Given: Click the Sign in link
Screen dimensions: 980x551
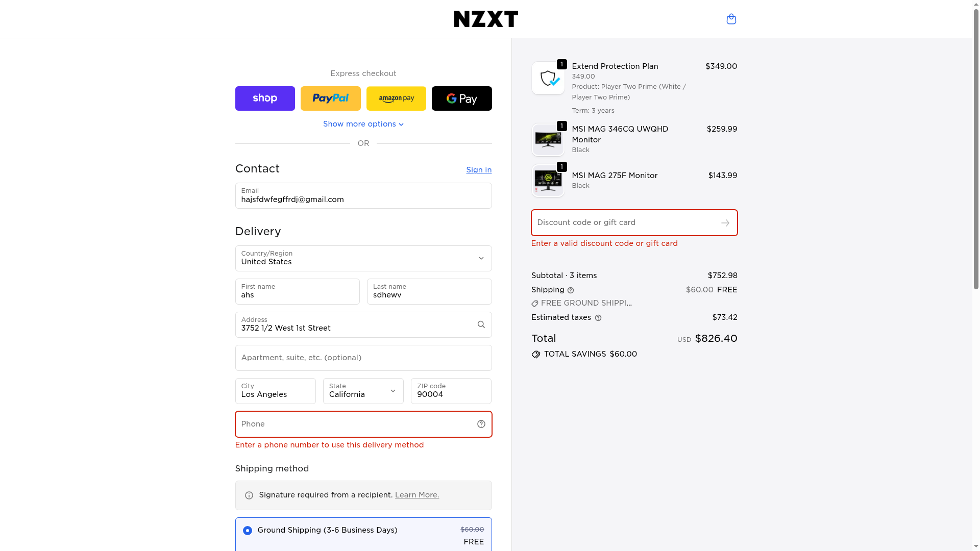Looking at the screenshot, I should coord(478,170).
